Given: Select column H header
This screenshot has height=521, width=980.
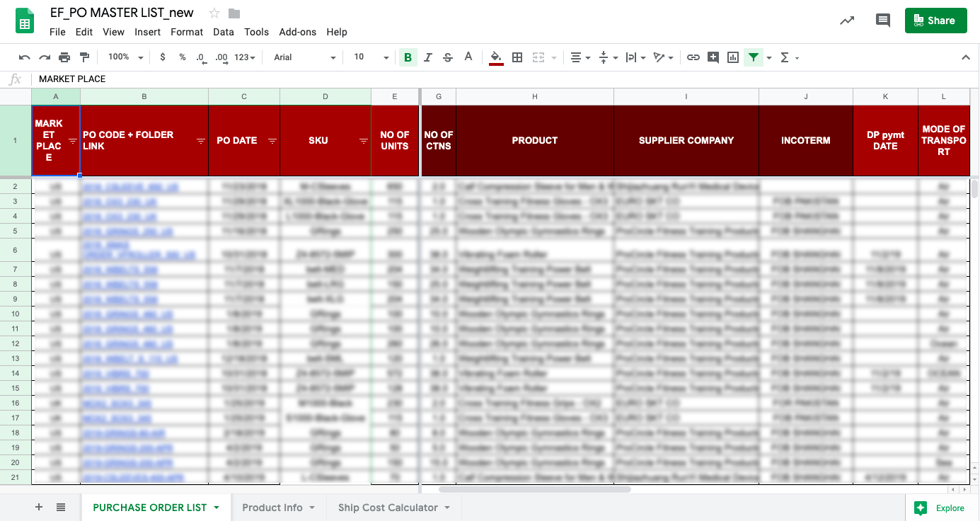Looking at the screenshot, I should pos(535,96).
